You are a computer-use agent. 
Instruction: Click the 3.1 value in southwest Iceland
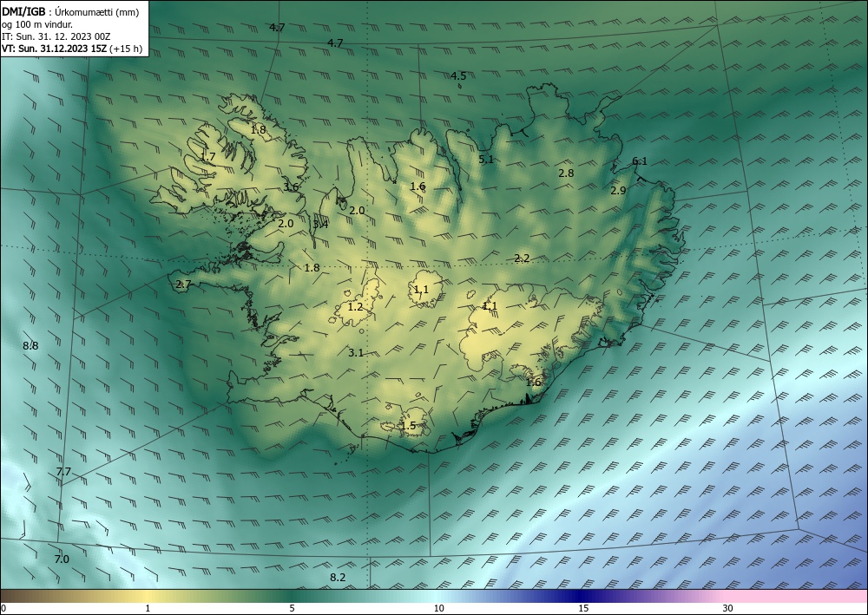(x=356, y=353)
